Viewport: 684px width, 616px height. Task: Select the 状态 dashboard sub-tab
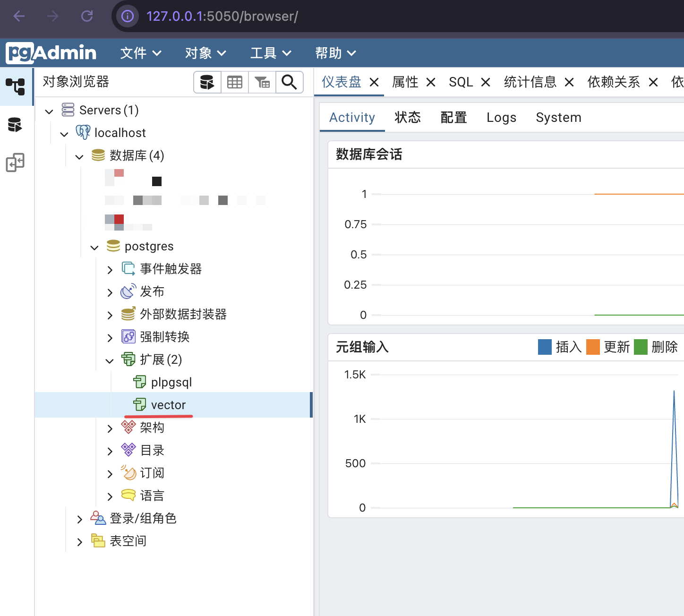click(x=408, y=117)
